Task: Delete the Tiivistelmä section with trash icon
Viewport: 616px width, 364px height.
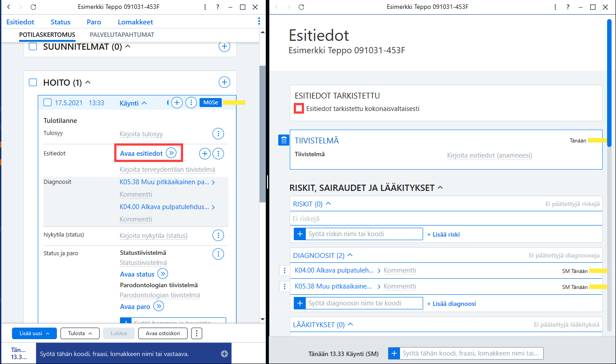Action: coord(284,140)
